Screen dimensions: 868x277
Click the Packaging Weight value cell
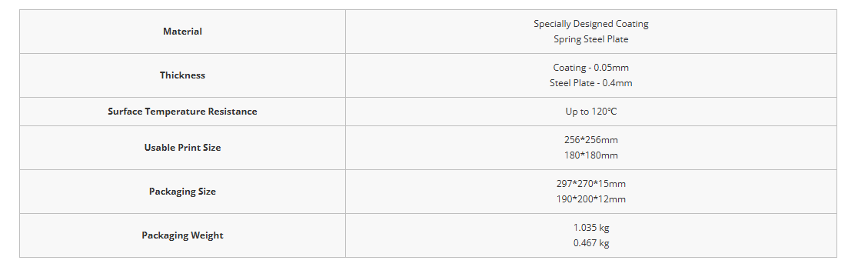pyautogui.click(x=590, y=235)
